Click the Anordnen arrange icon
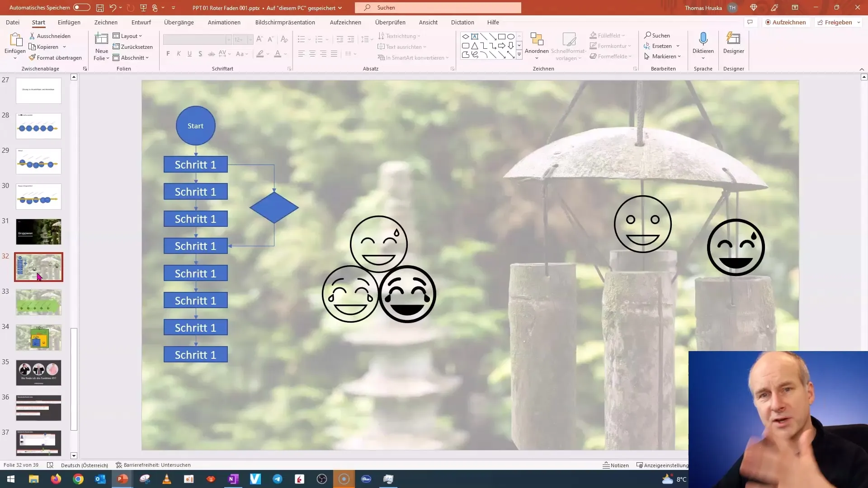The image size is (868, 488). (x=537, y=39)
